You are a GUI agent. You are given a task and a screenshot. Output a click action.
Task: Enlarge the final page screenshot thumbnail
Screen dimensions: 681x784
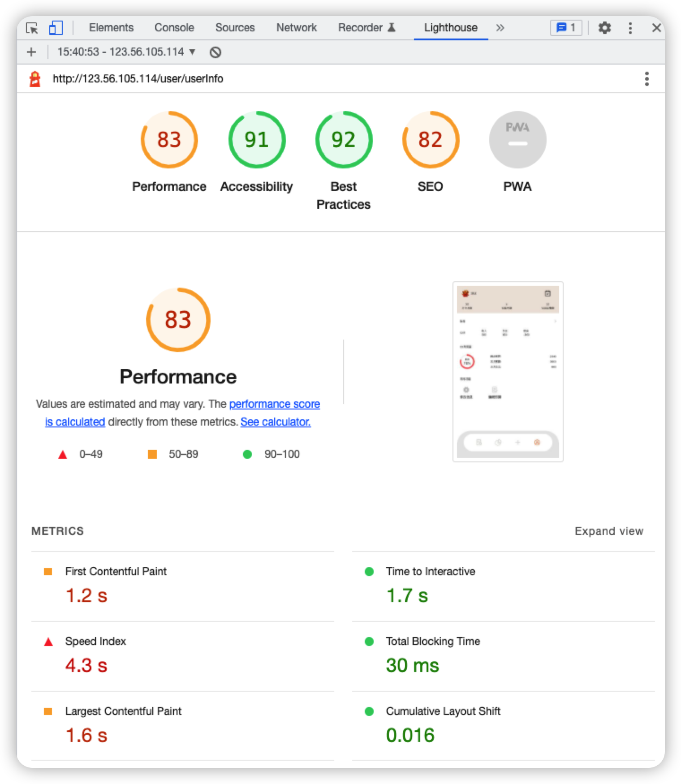pyautogui.click(x=508, y=372)
